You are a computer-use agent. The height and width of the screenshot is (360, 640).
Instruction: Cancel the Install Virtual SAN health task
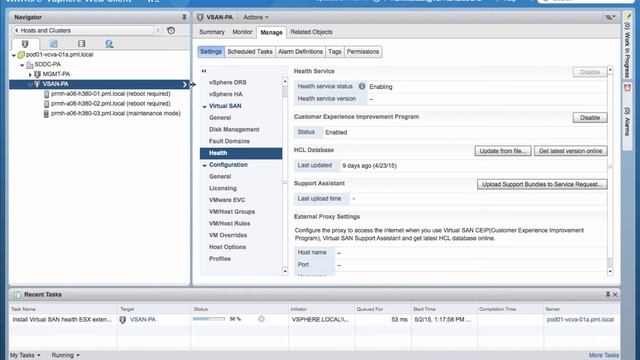click(261, 319)
